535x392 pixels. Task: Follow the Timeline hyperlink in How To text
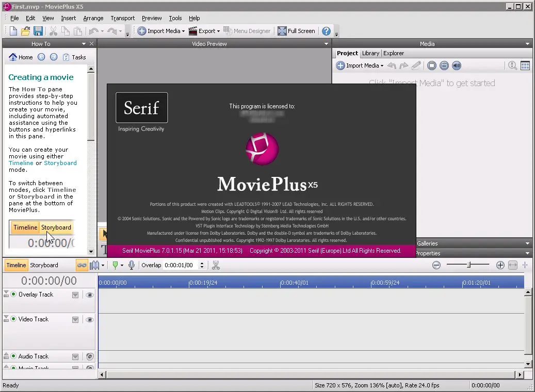pos(21,163)
